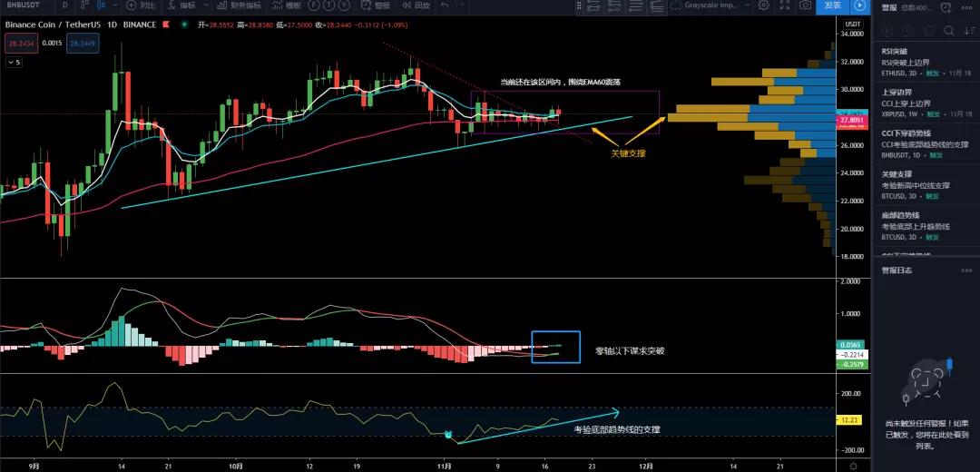Open the CCI下穿趋势线 BNBUSDT alert
The image size is (980, 472).
pos(925,144)
